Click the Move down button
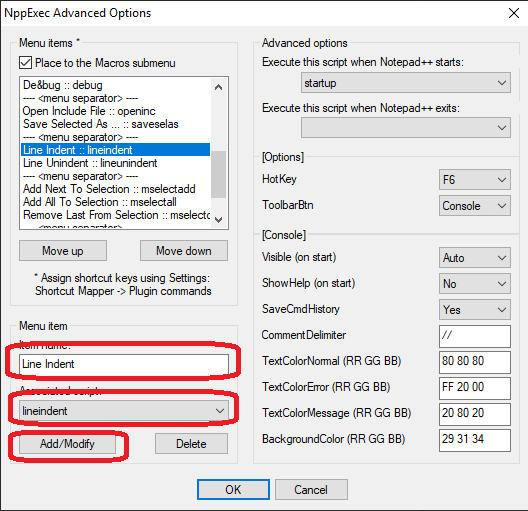Image resolution: width=528 pixels, height=511 pixels. point(184,251)
